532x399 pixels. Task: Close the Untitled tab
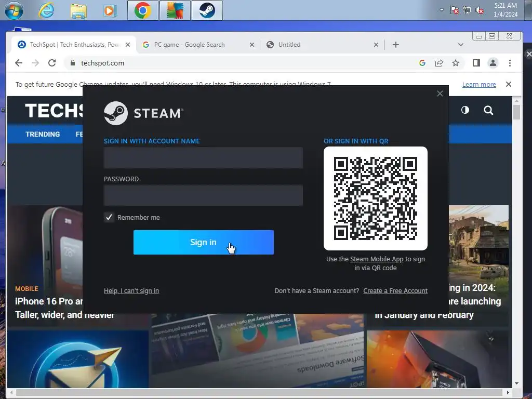tap(376, 45)
